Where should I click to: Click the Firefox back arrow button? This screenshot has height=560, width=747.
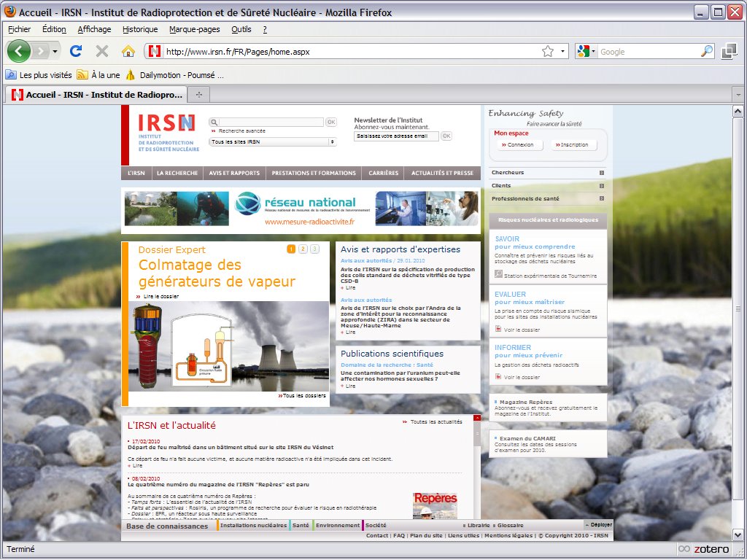pos(19,51)
